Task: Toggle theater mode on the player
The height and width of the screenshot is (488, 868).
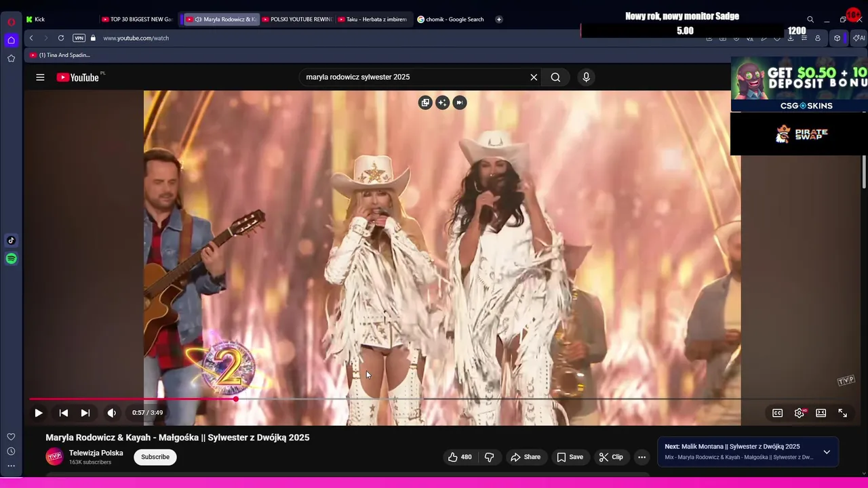Action: tap(821, 413)
